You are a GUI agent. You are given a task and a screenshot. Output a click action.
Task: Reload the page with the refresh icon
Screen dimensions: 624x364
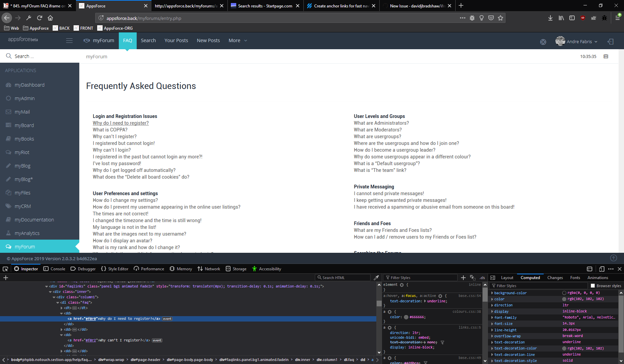[39, 18]
